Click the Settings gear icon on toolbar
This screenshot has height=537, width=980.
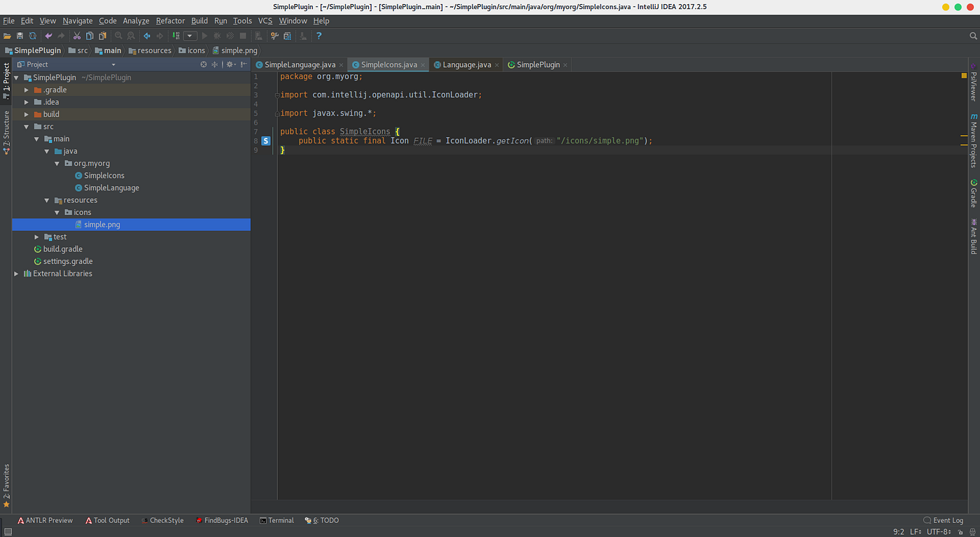pyautogui.click(x=274, y=35)
